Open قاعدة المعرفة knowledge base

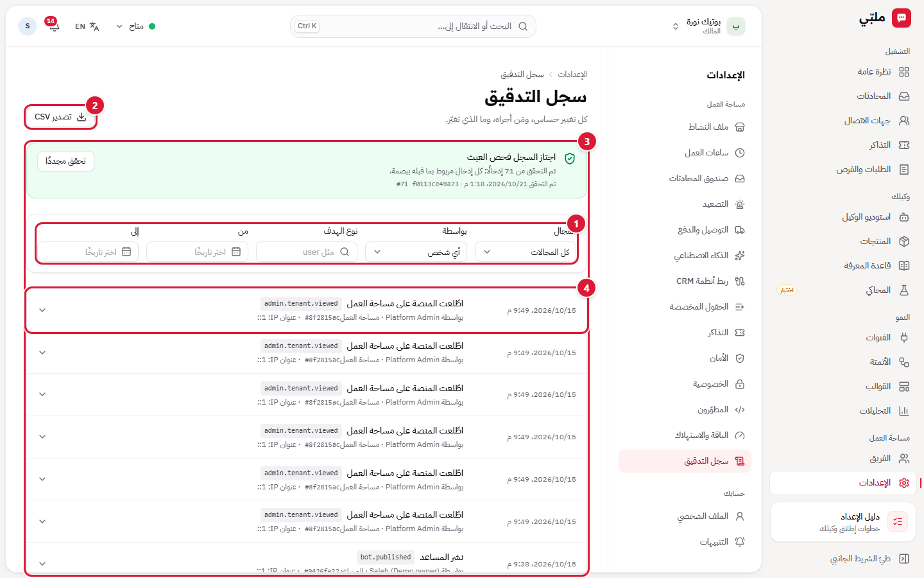[876, 266]
